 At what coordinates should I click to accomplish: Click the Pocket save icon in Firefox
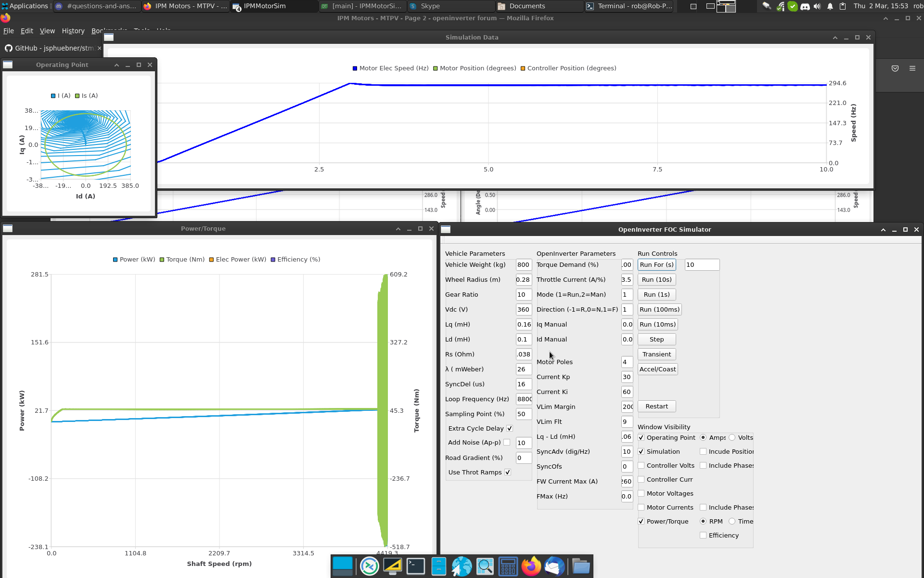coord(895,68)
